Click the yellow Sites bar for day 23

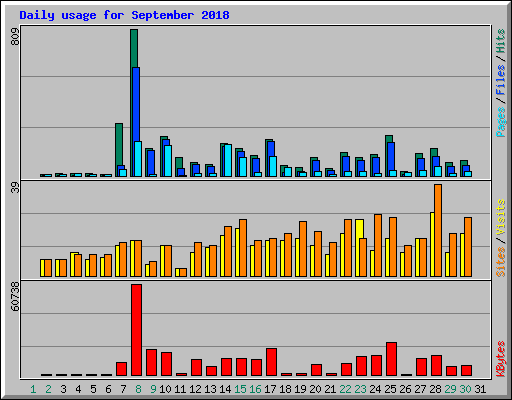[x=359, y=229]
